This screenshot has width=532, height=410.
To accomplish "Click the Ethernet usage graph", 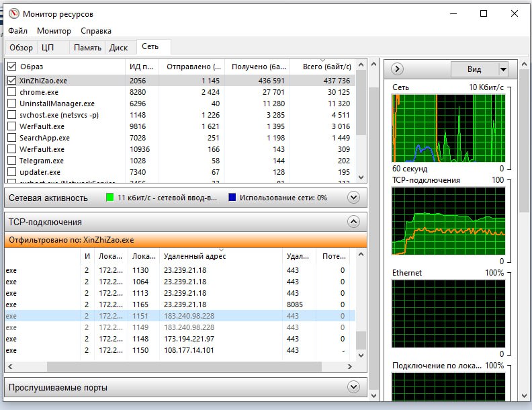I will (x=449, y=314).
